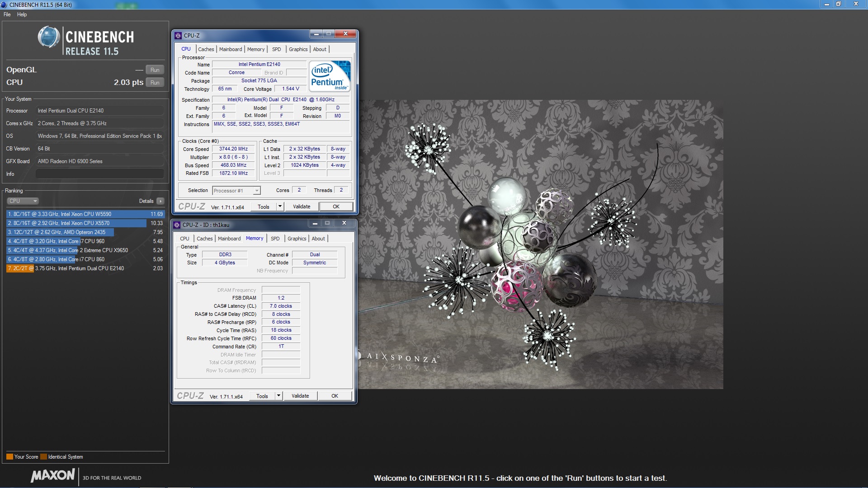
Task: Click Tools button in CPU-Z th1kau window
Action: (x=262, y=396)
